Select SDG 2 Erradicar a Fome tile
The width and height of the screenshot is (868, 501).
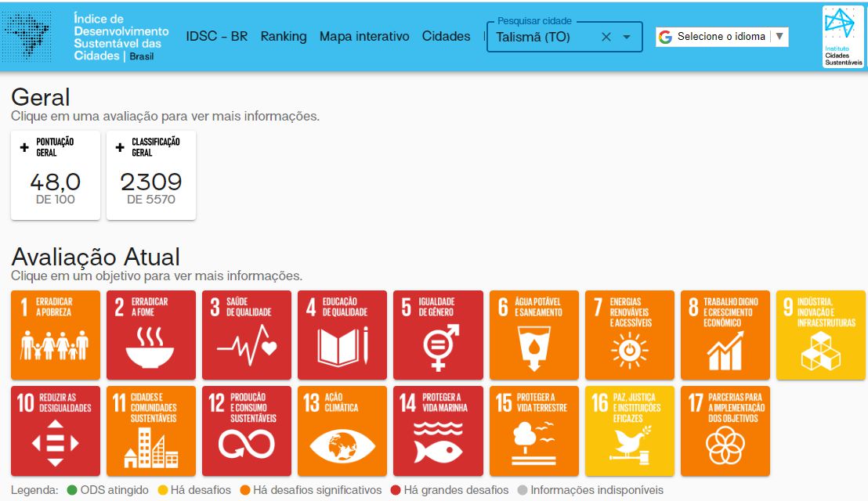tap(151, 335)
